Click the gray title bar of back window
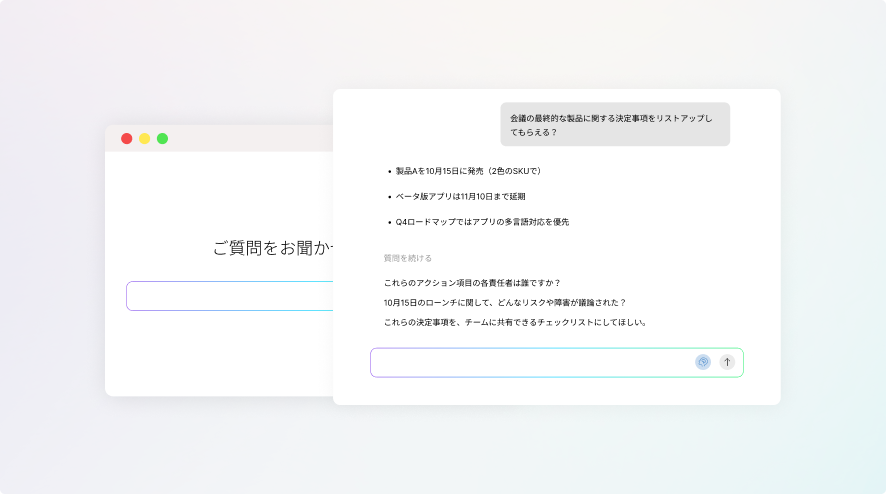 coord(250,139)
